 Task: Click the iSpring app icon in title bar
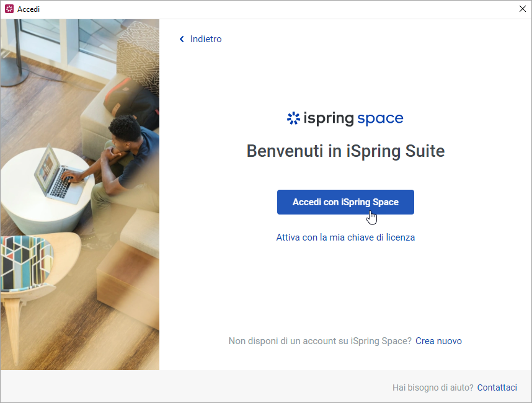pos(9,9)
